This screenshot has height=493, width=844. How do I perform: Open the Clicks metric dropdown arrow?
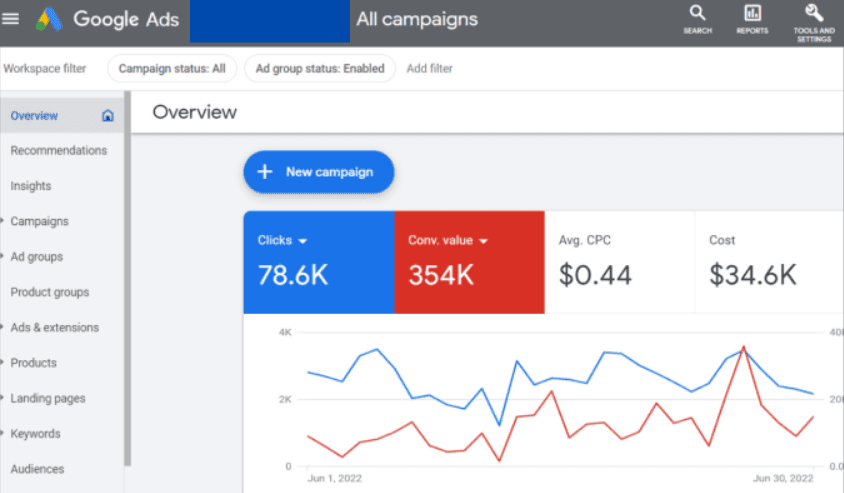click(302, 241)
